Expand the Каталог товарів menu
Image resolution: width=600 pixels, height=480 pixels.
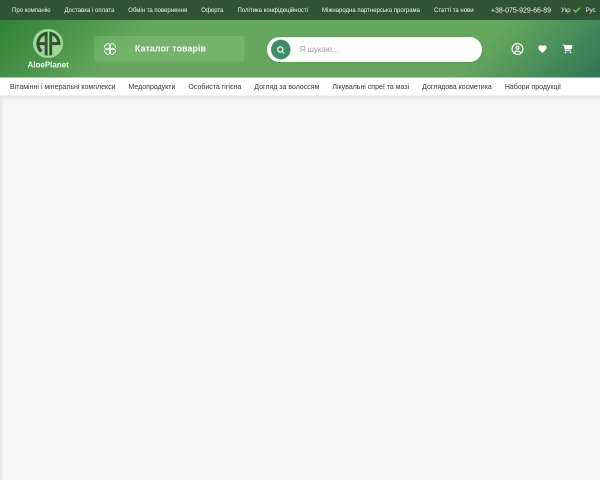click(169, 49)
